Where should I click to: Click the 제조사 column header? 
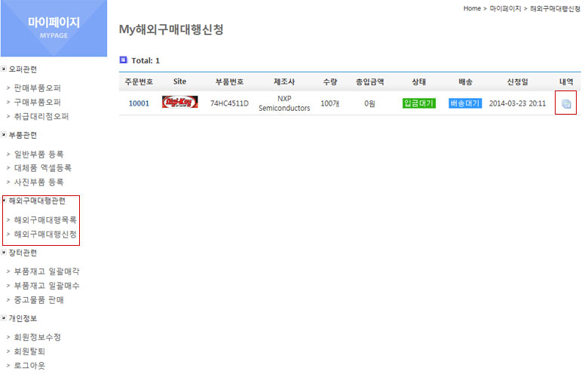click(x=284, y=81)
